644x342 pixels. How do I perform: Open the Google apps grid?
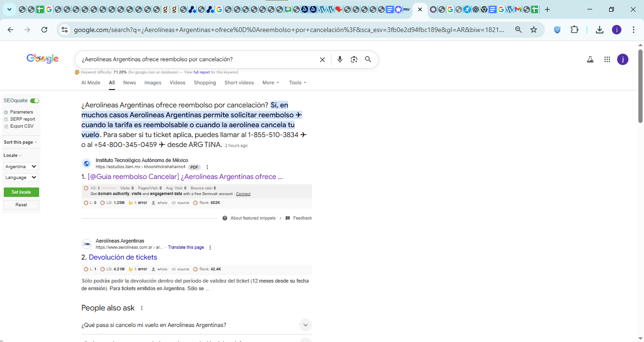coord(607,59)
